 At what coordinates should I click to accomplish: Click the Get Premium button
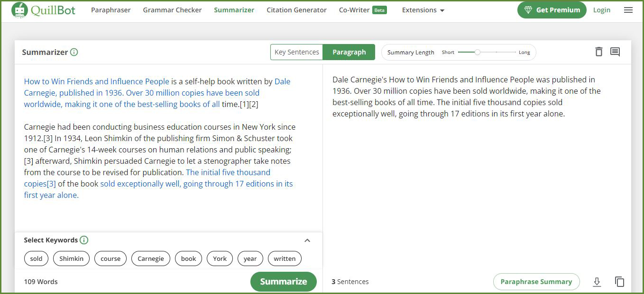[x=552, y=10]
